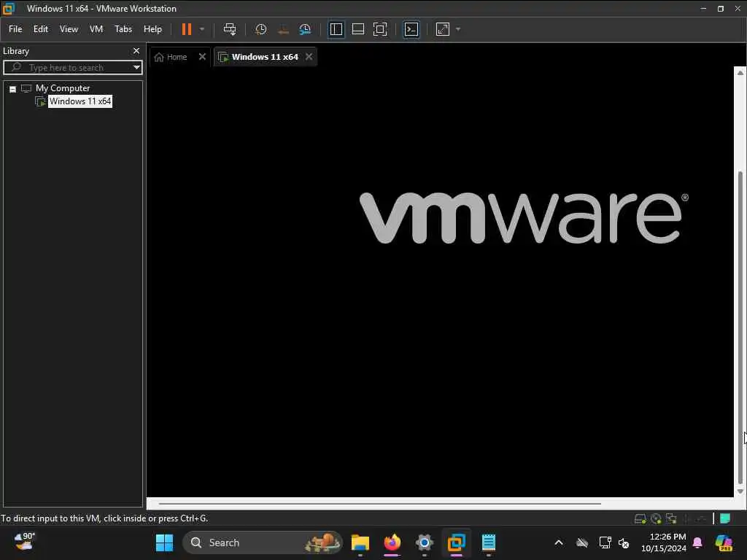Select My Computer in the library
Image resolution: width=747 pixels, height=560 pixels.
click(x=63, y=88)
